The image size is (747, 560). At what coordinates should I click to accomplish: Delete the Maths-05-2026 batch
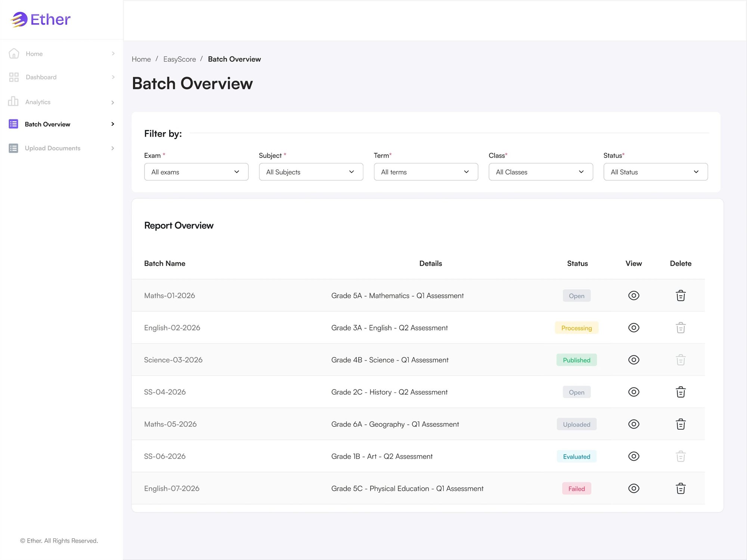(681, 424)
